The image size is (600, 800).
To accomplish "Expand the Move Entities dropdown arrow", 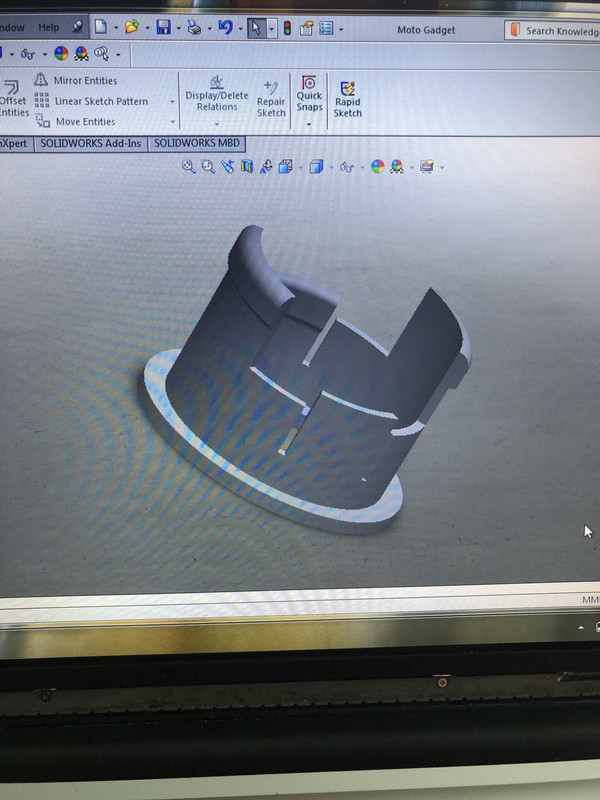I will coord(172,122).
